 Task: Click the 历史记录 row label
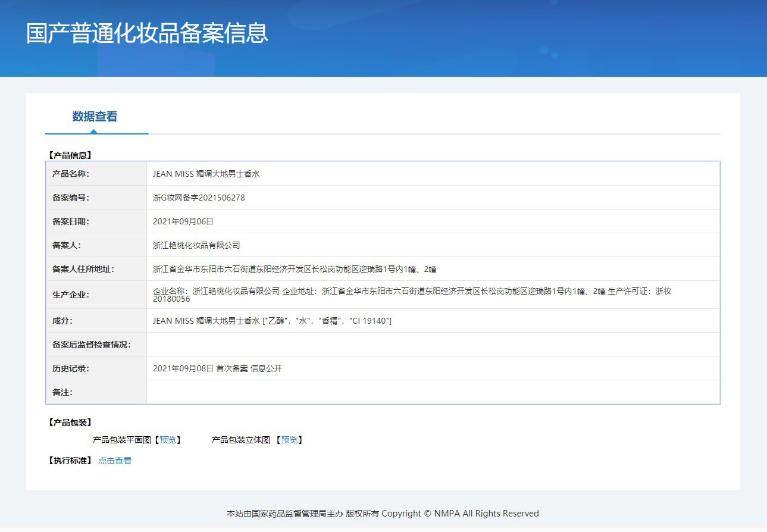coord(71,368)
